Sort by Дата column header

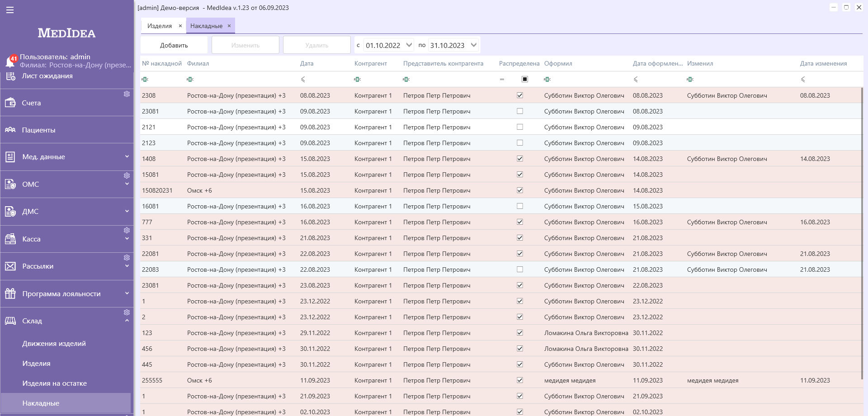tap(307, 63)
